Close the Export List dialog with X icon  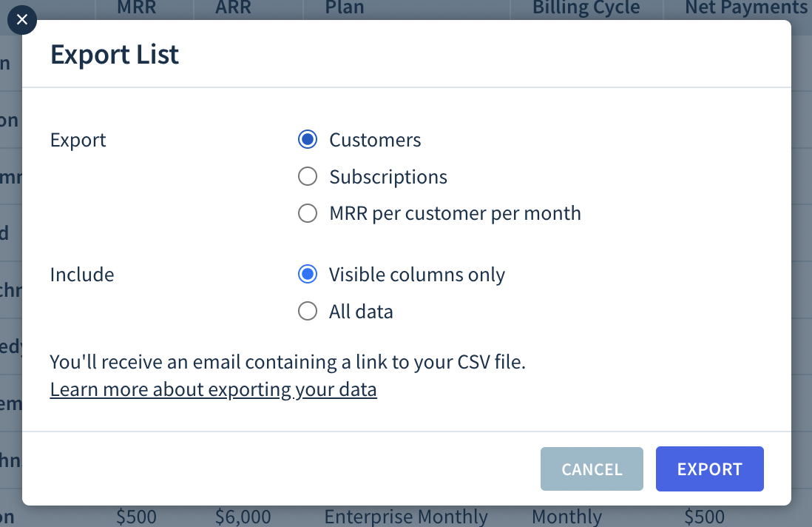click(x=21, y=20)
